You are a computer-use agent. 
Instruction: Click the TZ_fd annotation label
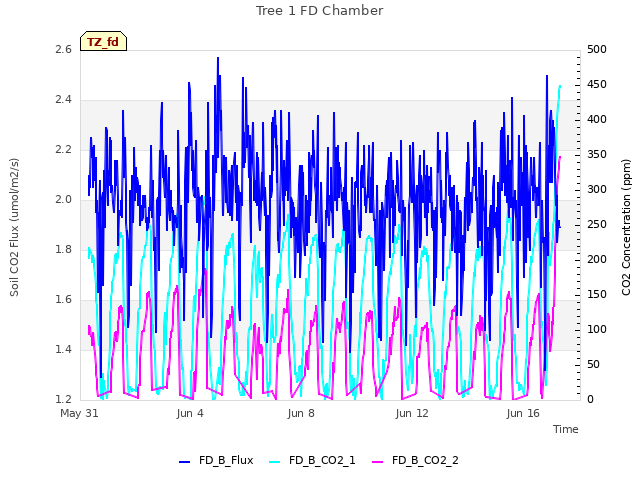click(103, 42)
